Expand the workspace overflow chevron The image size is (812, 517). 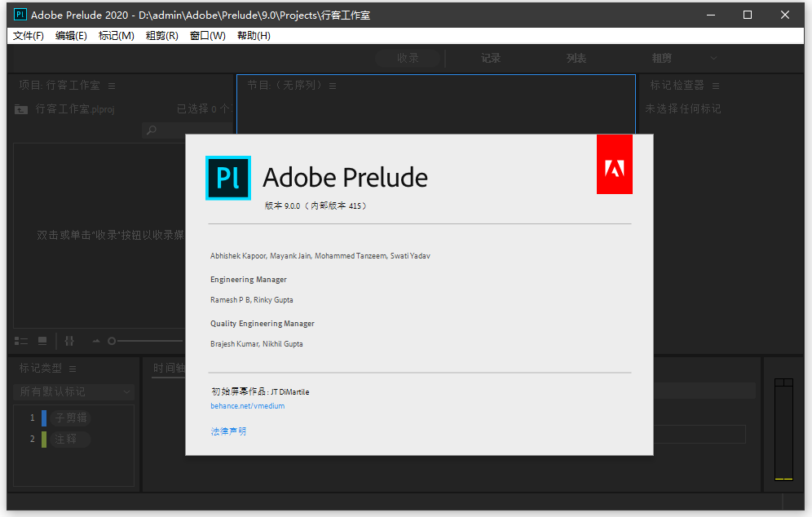click(x=713, y=58)
